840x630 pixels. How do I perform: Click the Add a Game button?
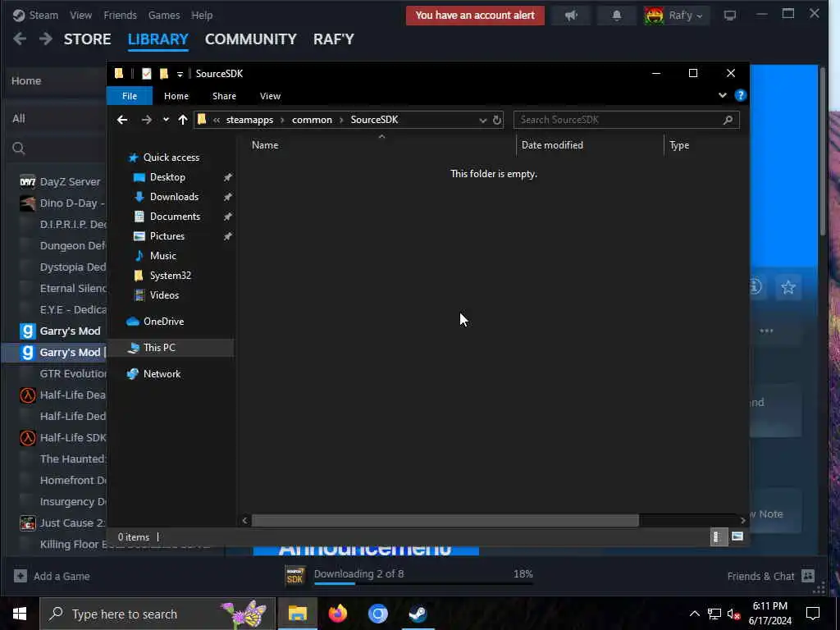(x=52, y=576)
